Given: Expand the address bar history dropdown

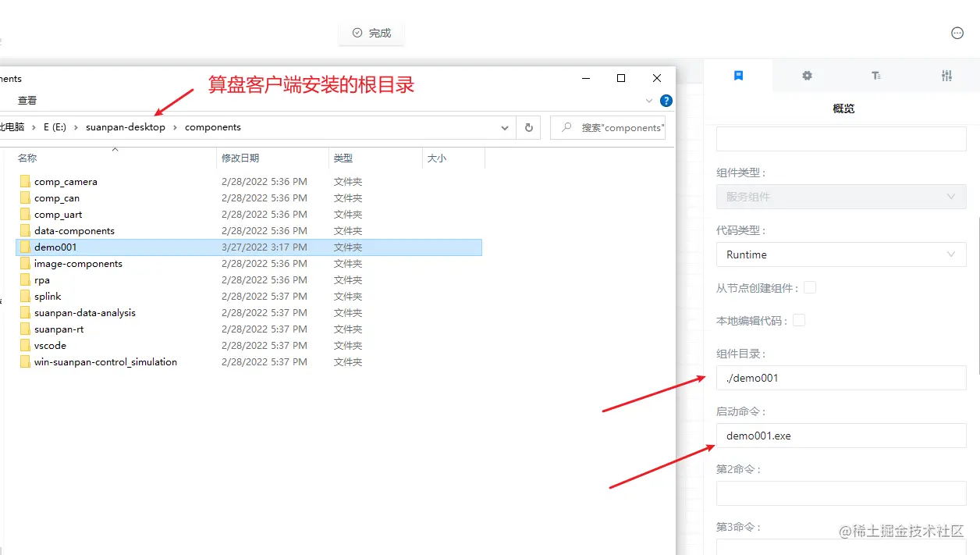Looking at the screenshot, I should point(505,127).
